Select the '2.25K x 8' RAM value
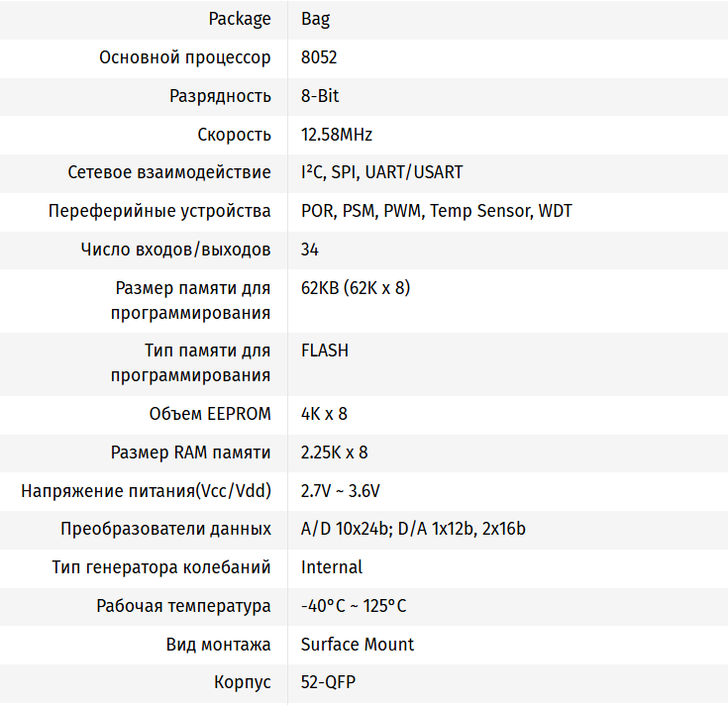 (334, 453)
